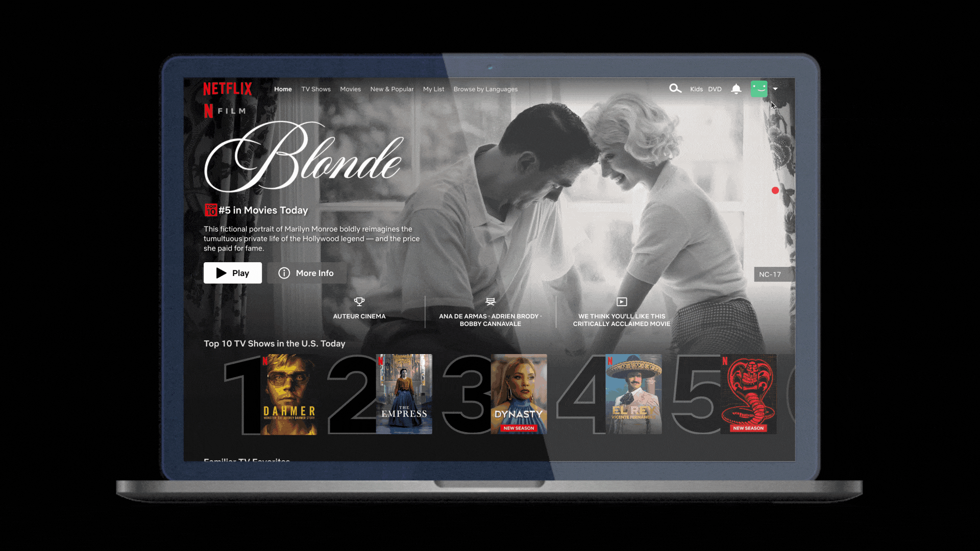Open More Info for Blonde

305,272
